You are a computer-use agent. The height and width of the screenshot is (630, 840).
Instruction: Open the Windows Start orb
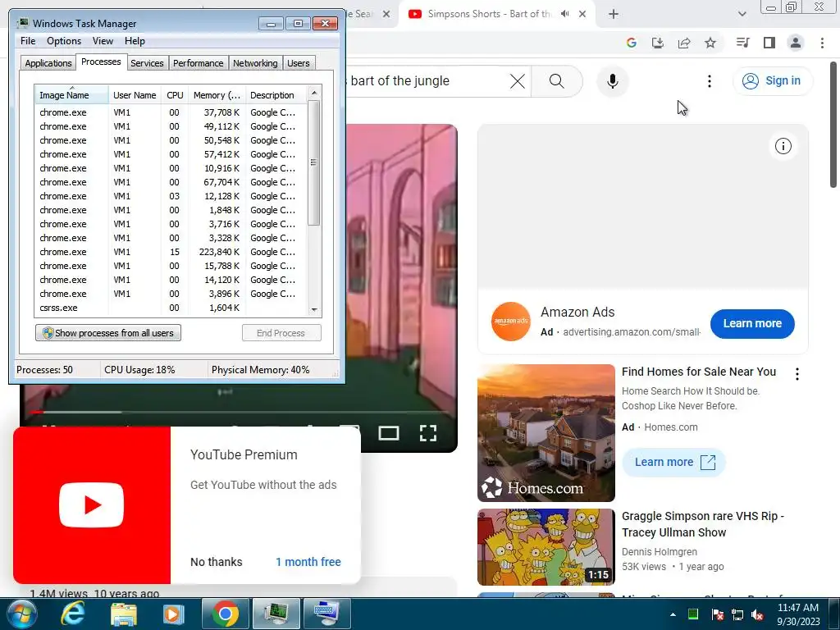[x=21, y=614]
